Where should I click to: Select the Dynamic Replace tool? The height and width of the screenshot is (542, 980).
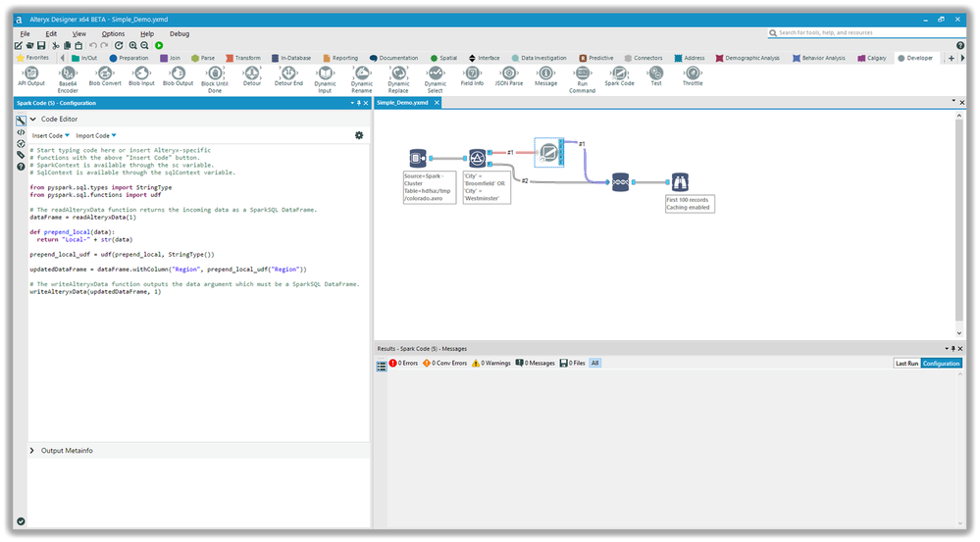point(398,80)
